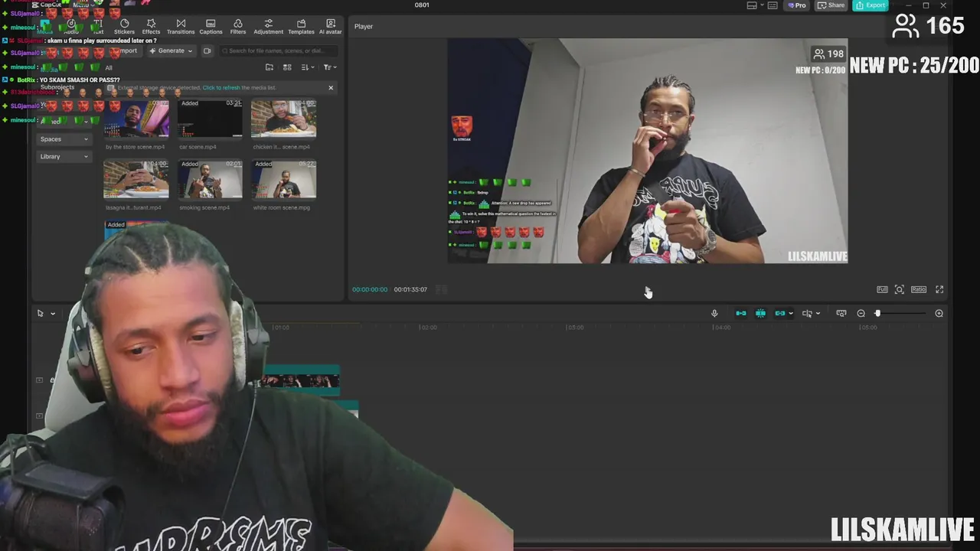
Task: Select the 'chicken it... scene.mp4' thumbnail
Action: [283, 119]
